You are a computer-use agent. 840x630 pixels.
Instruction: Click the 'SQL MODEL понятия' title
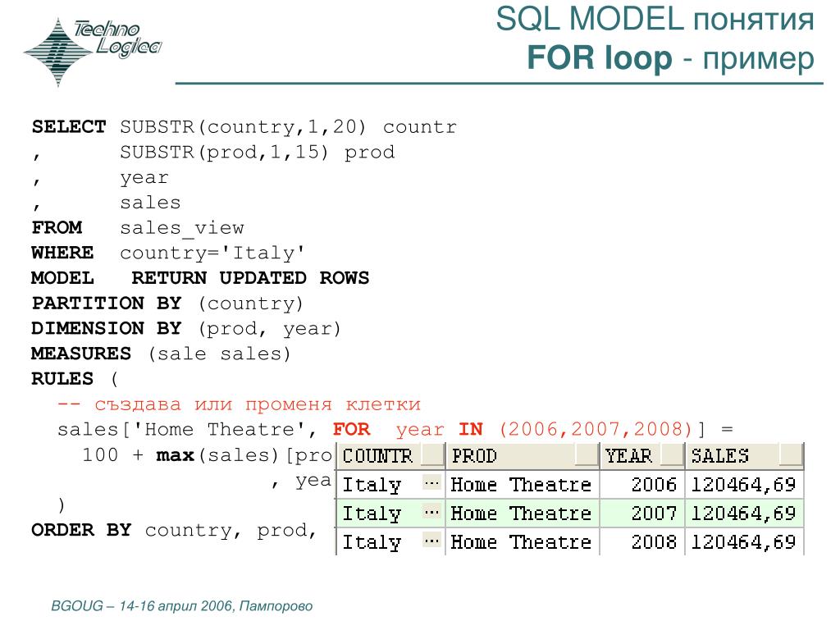click(655, 20)
